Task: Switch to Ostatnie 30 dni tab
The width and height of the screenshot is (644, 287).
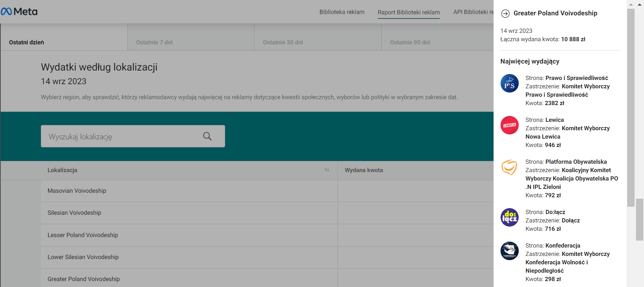Action: [283, 42]
